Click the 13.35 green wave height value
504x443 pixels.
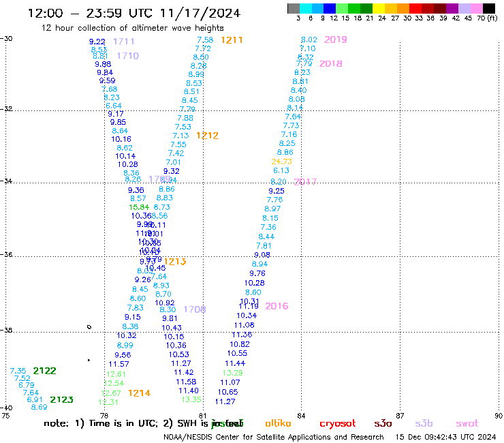pos(191,399)
